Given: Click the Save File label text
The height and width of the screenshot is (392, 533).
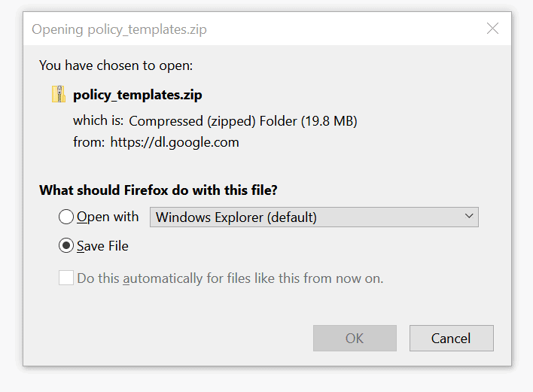Looking at the screenshot, I should point(102,246).
